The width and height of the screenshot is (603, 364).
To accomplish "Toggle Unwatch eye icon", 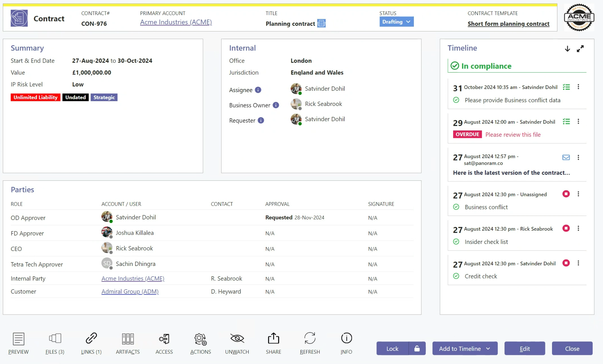I will [237, 338].
